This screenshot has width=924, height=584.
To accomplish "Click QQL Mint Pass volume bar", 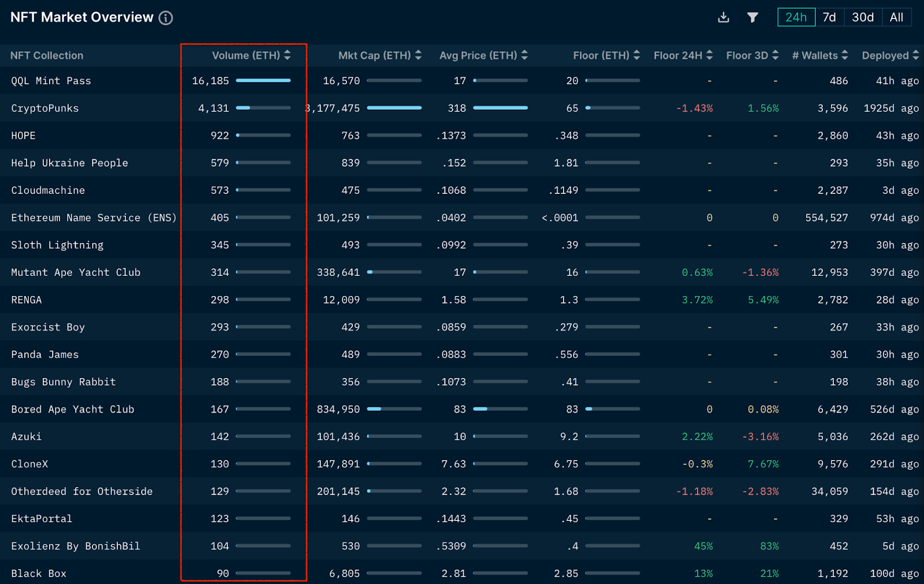I will point(263,81).
